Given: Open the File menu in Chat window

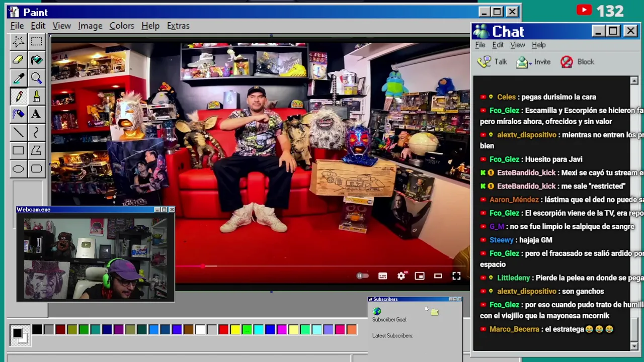Looking at the screenshot, I should click(x=480, y=45).
